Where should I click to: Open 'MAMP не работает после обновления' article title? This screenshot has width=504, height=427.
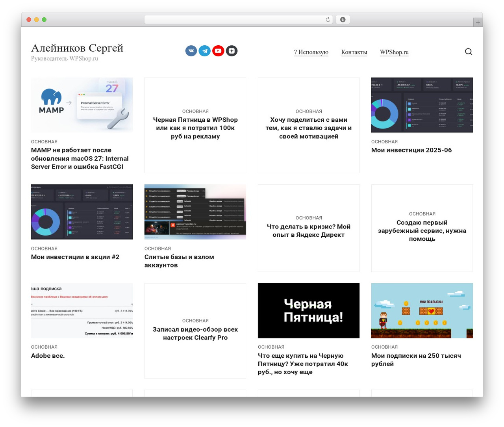pos(80,158)
